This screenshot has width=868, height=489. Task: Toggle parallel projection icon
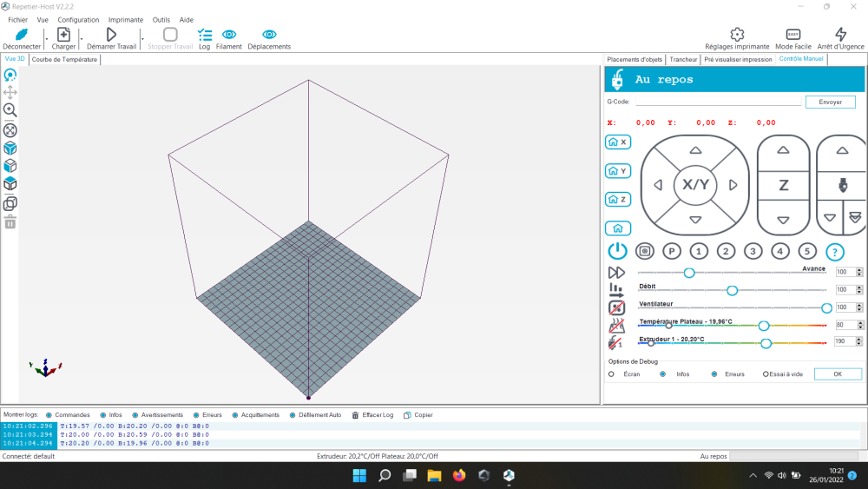pyautogui.click(x=10, y=203)
